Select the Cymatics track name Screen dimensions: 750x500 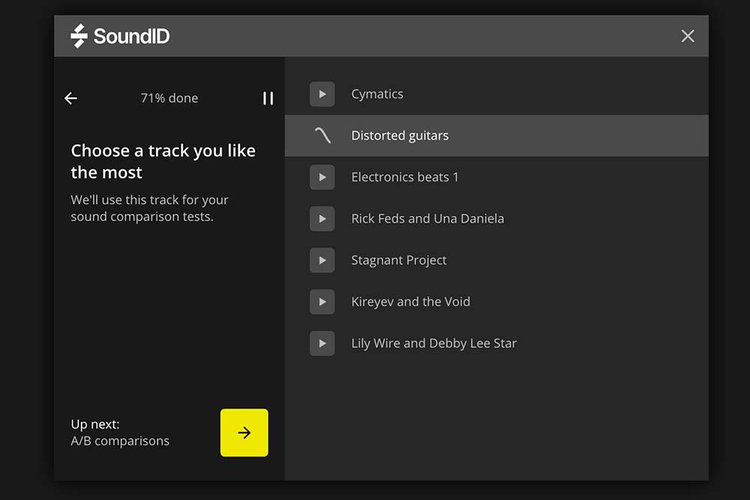click(377, 94)
